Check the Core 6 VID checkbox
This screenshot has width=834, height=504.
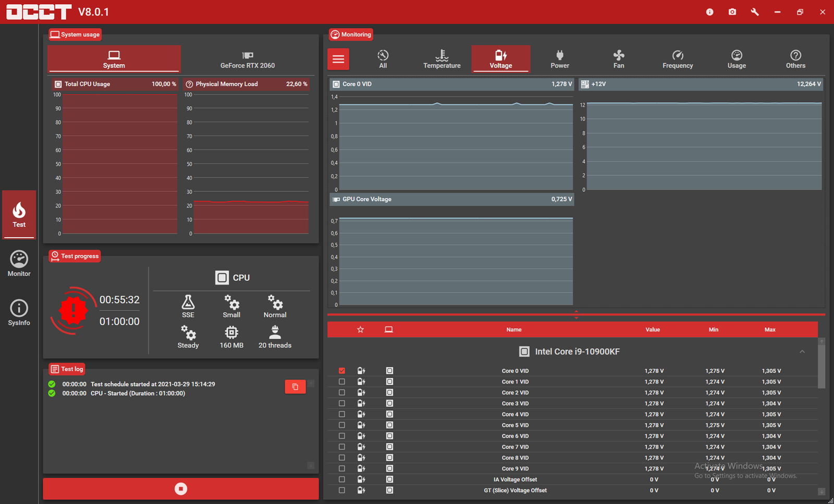342,436
